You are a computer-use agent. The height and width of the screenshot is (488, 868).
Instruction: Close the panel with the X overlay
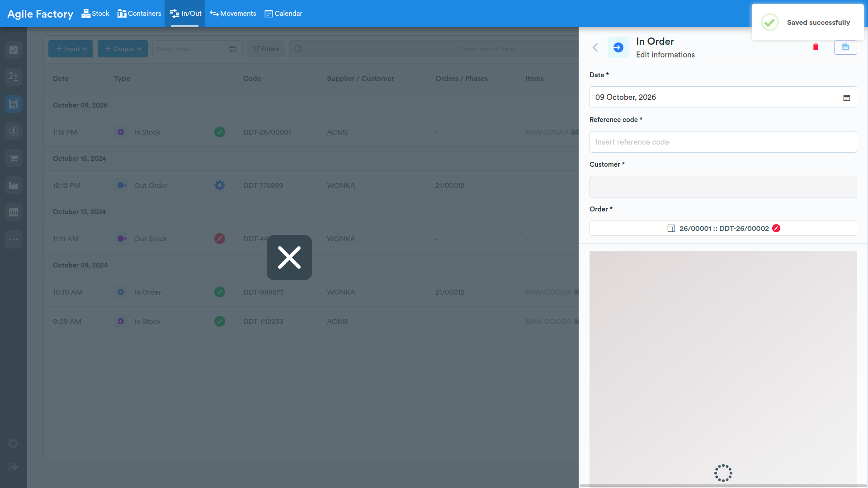click(289, 258)
